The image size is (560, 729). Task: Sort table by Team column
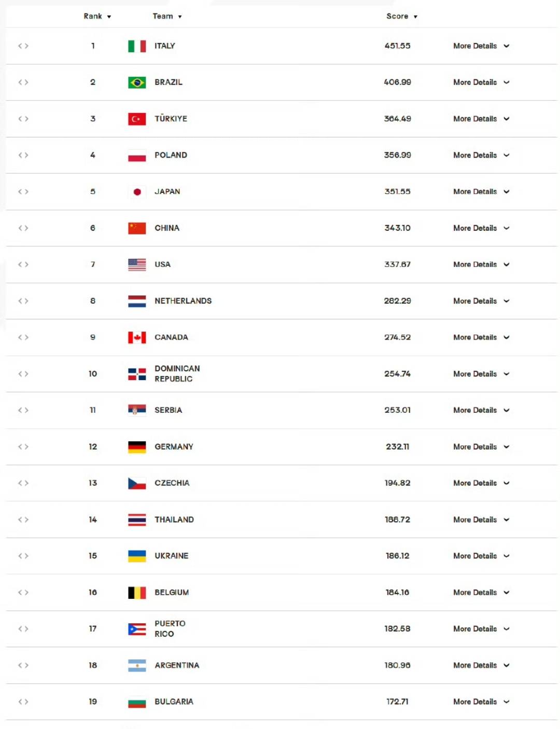point(167,16)
